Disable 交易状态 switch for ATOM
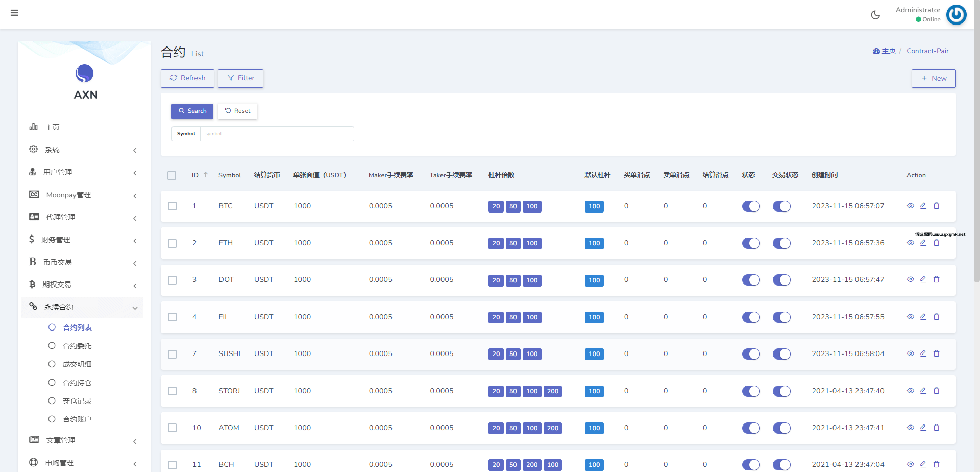The width and height of the screenshot is (980, 472). [781, 428]
